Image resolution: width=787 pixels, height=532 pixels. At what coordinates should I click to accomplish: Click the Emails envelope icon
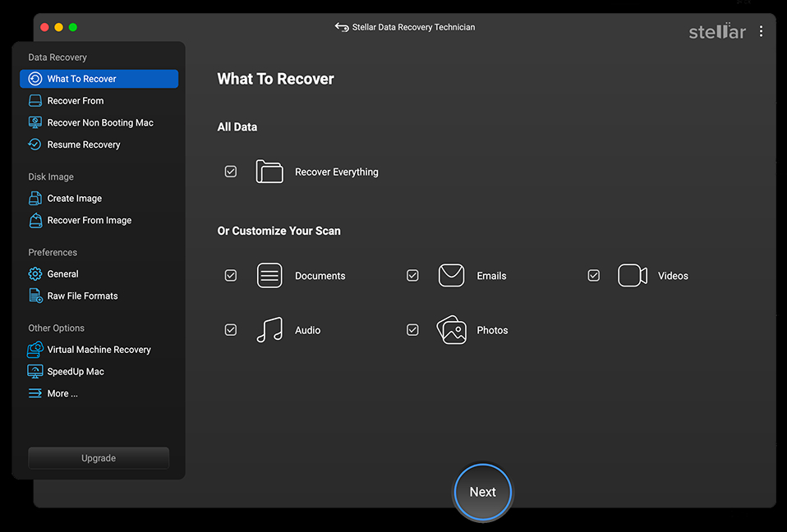(x=451, y=275)
